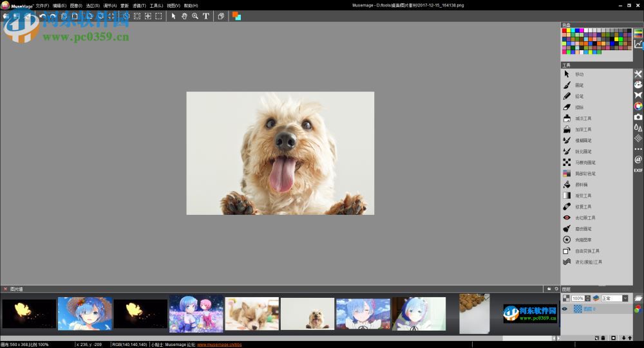644x348 pixels.
Task: Open the musemage.cn/bbs forum link
Action: pos(220,345)
